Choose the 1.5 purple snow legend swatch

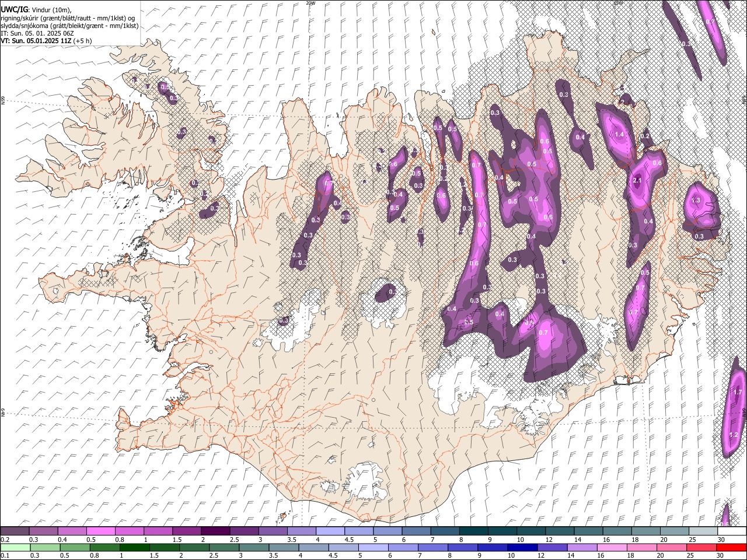pyautogui.click(x=187, y=531)
